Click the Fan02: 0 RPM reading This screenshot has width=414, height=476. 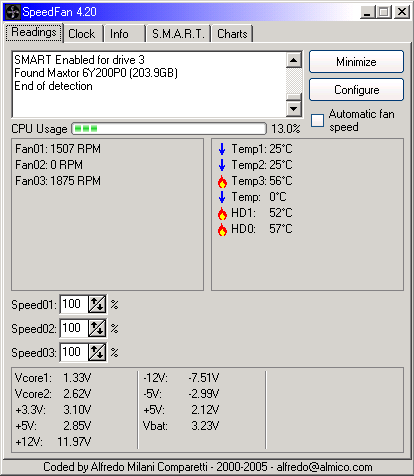49,165
